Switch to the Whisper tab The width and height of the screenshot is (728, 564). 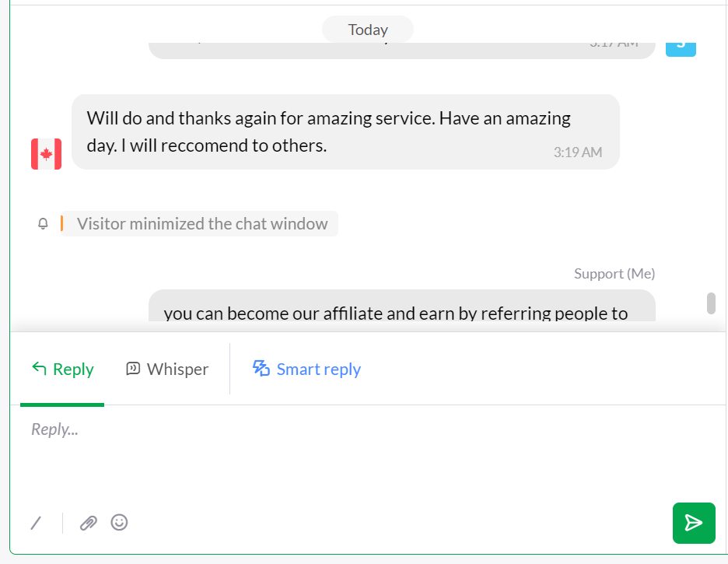coord(167,370)
